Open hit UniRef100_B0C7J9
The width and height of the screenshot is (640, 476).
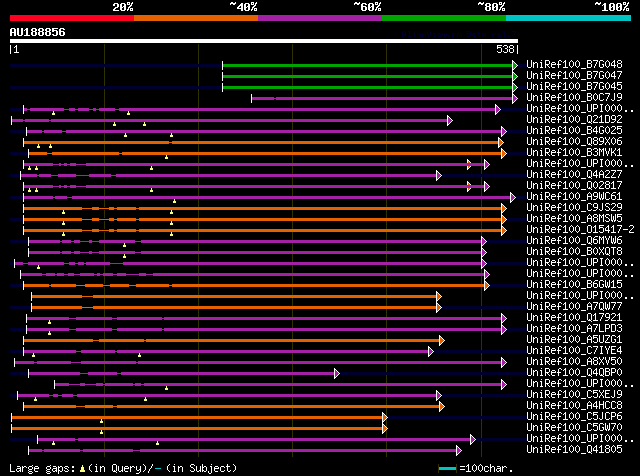pos(574,98)
